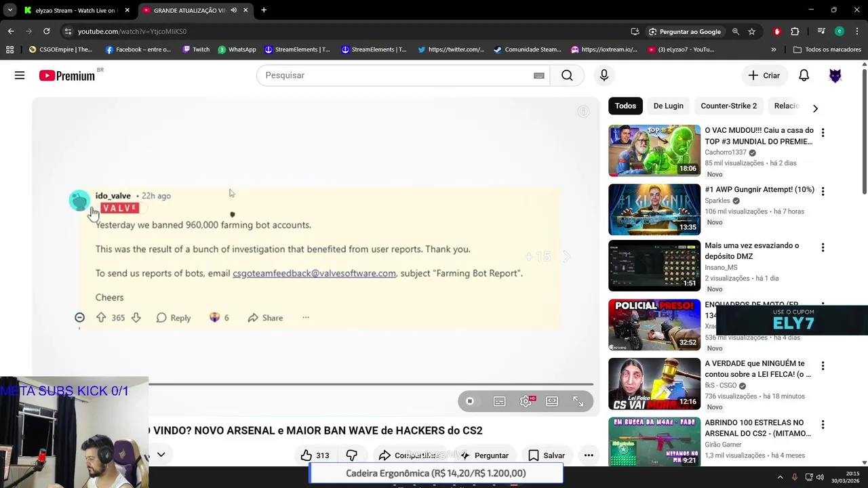The width and height of the screenshot is (868, 488).
Task: Open Chrome extensions puzzle icon
Action: point(795,31)
